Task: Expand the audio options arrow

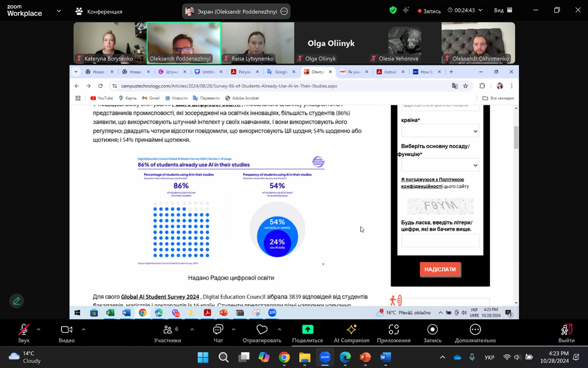Action: tap(39, 329)
